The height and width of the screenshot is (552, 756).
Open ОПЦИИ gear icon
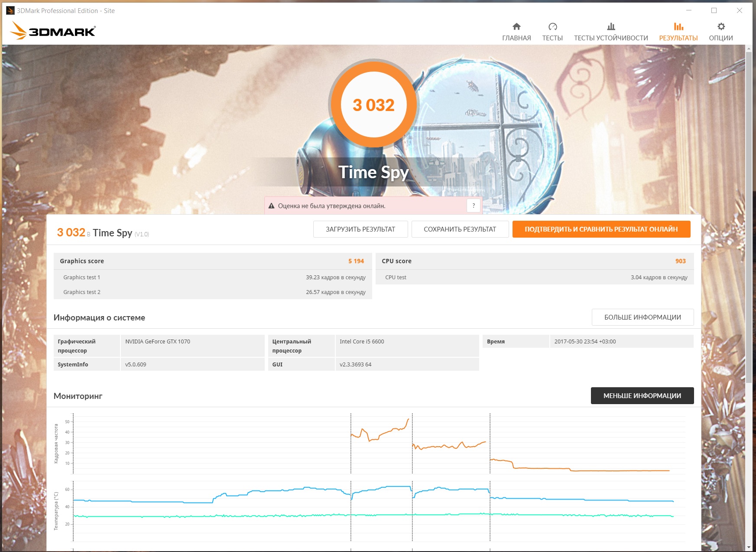721,26
